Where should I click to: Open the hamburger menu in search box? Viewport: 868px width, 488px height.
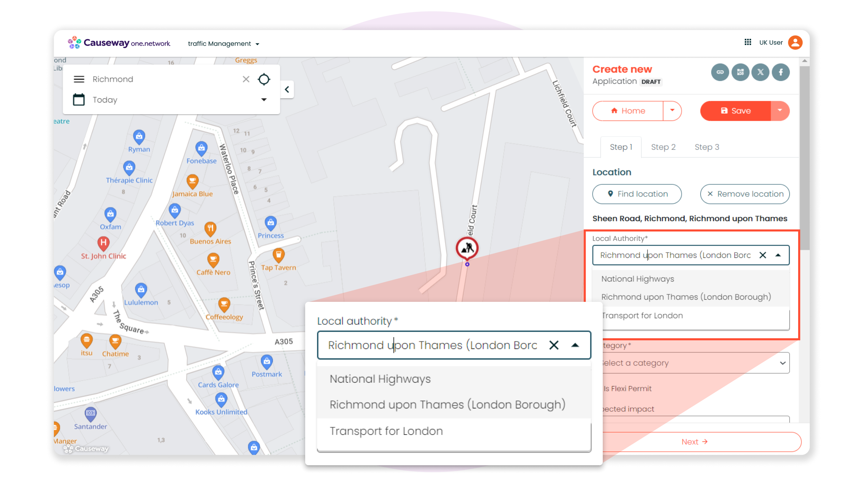(79, 79)
